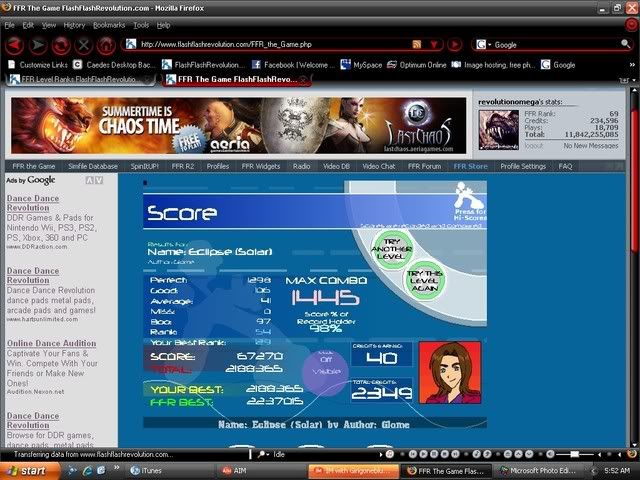
Task: Click the RSS feed icon in address bar
Action: tap(417, 45)
